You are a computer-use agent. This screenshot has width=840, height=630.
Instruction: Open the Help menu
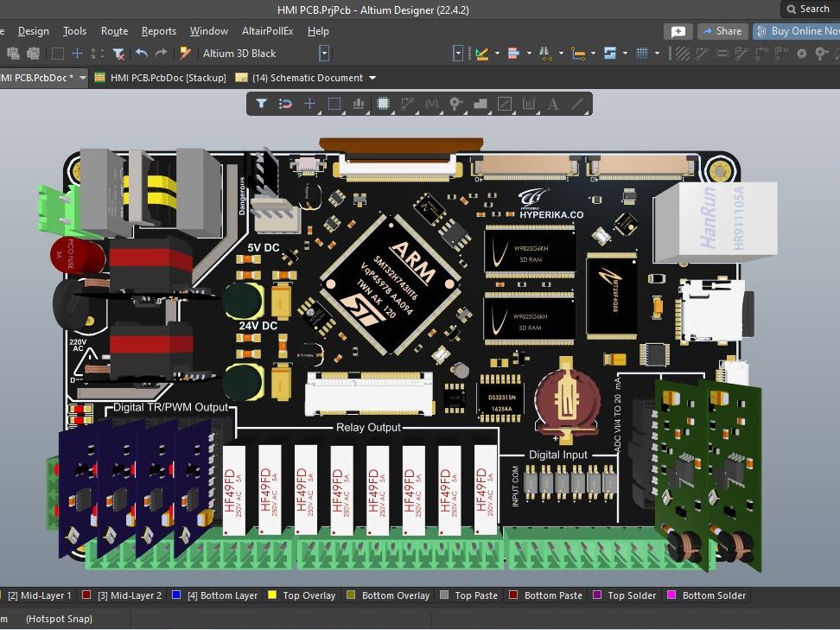(318, 31)
